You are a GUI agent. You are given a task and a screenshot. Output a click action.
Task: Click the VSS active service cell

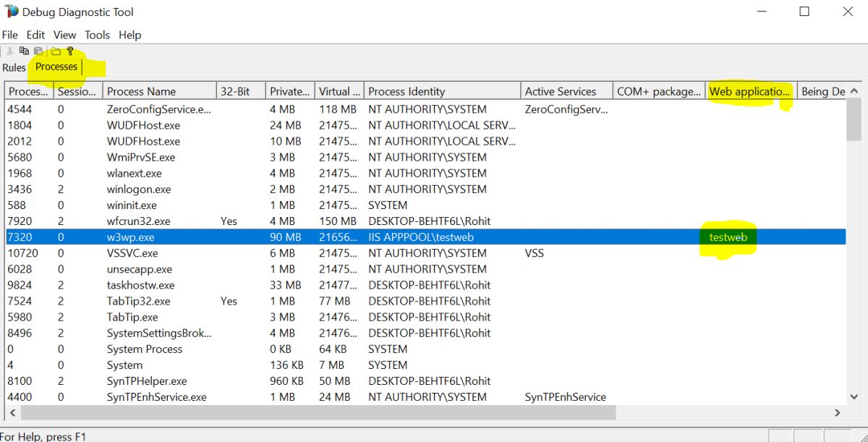[x=535, y=253]
